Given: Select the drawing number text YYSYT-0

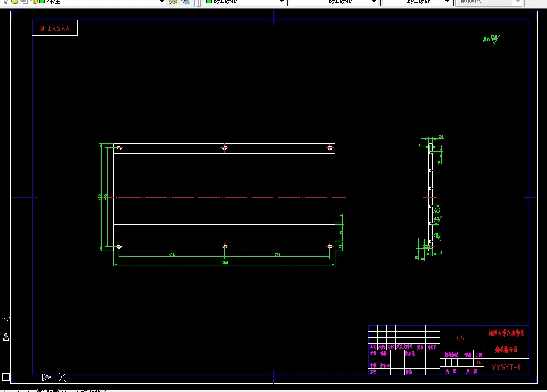Looking at the screenshot, I should pos(506,367).
